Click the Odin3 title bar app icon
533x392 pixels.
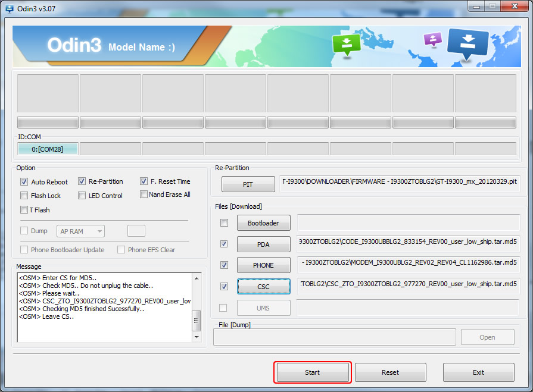point(9,8)
